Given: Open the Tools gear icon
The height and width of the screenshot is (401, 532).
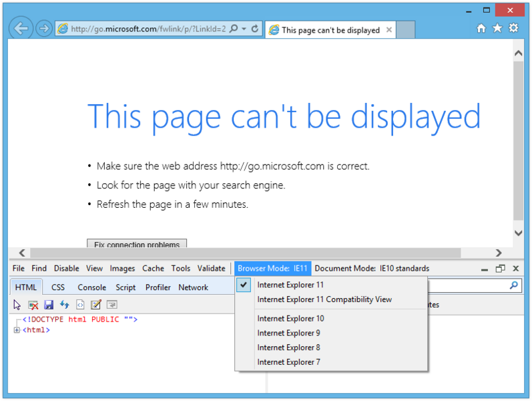Looking at the screenshot, I should 513,28.
